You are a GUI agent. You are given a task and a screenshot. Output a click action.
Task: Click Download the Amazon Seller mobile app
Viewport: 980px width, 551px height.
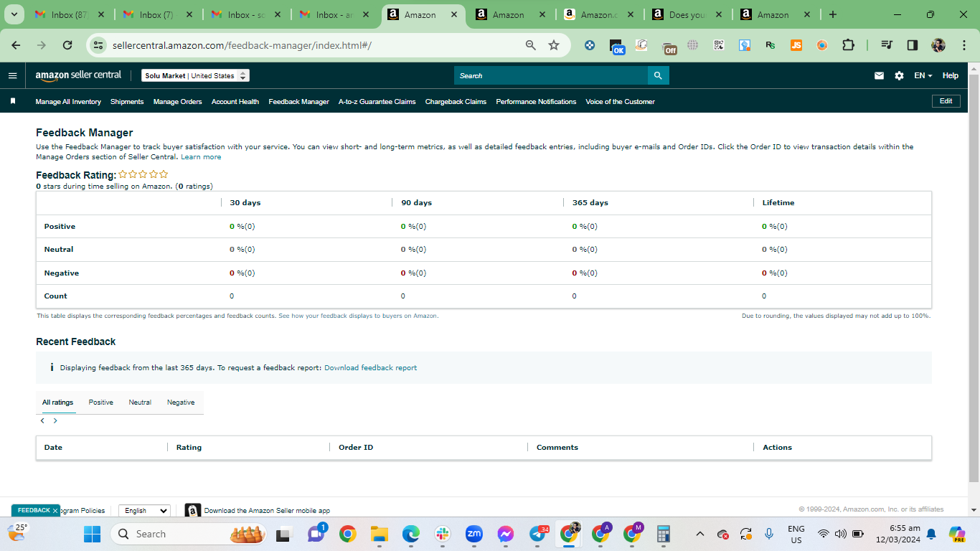[x=267, y=511]
